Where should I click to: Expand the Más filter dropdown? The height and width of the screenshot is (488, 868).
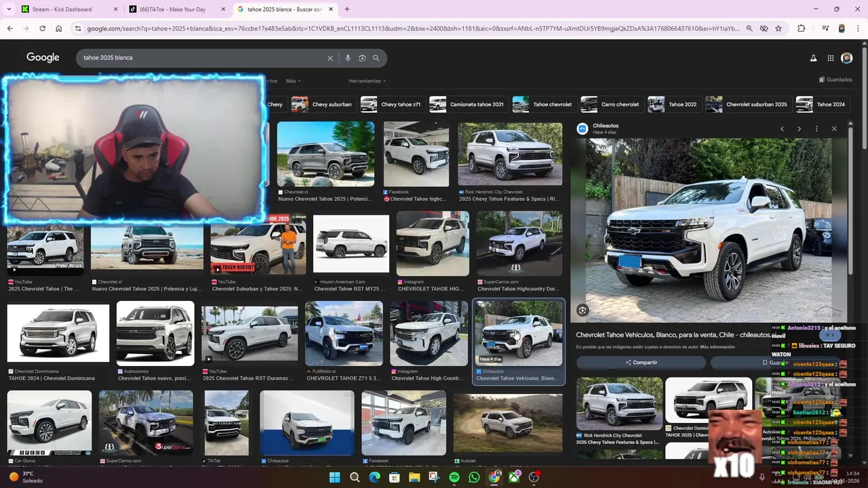tap(293, 81)
